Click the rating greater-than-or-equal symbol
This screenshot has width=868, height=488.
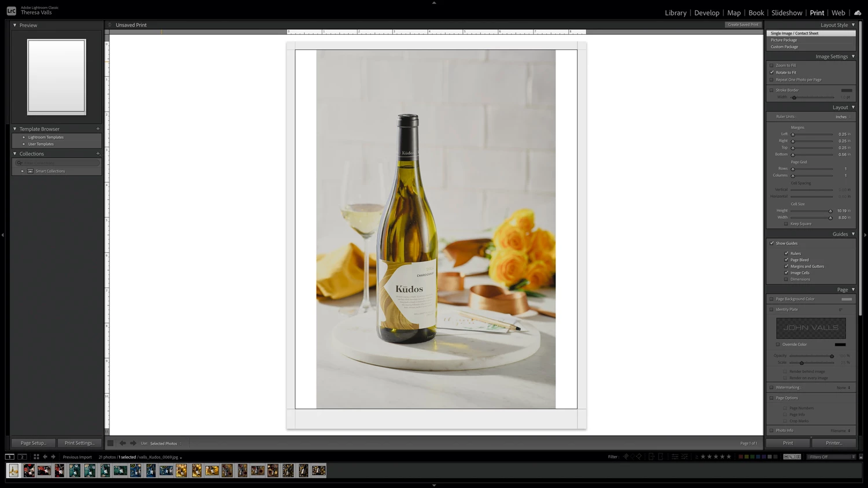pyautogui.click(x=696, y=457)
